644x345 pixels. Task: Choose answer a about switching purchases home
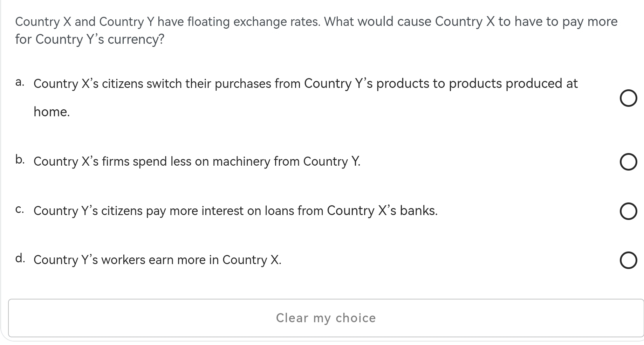click(629, 98)
